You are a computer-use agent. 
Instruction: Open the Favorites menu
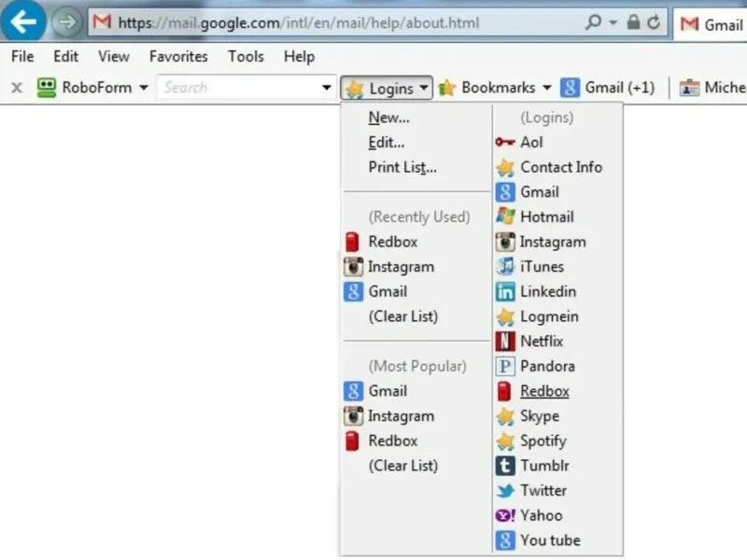[x=178, y=57]
